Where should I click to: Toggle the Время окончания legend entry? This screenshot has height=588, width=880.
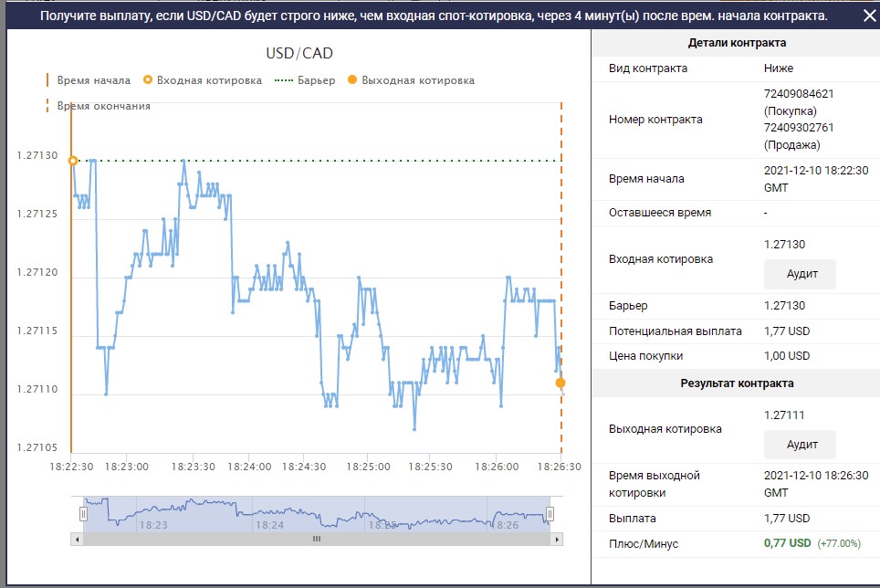coord(99,106)
